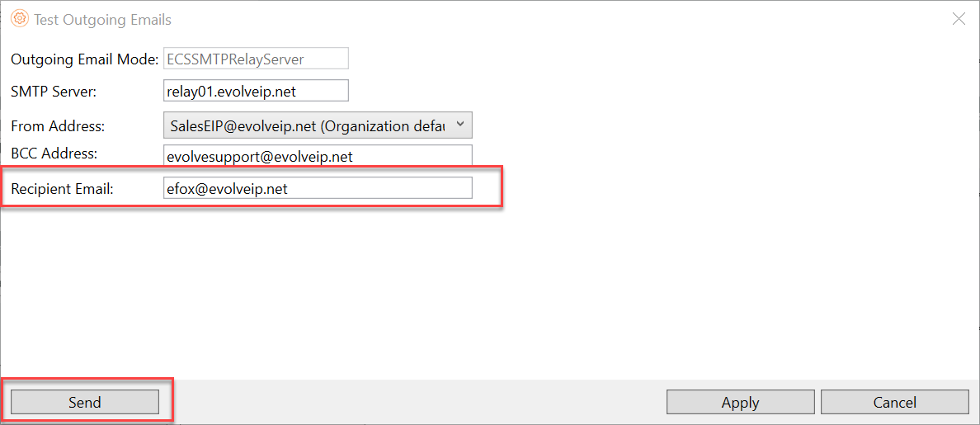Click the BCC Address label
This screenshot has height=425, width=980.
54,153
